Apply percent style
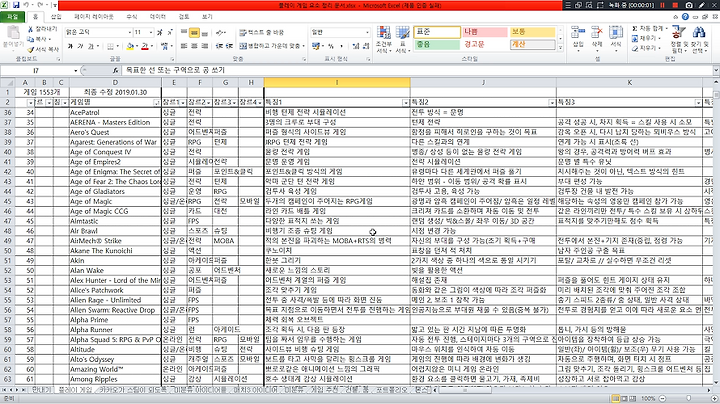720x404 pixels. 331,46
